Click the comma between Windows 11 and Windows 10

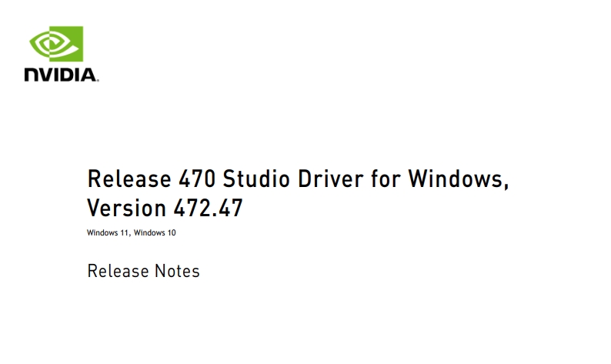pos(130,235)
